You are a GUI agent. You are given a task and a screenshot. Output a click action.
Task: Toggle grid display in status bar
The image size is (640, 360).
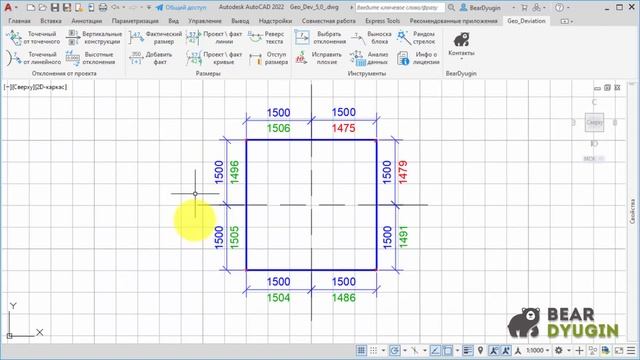(x=361, y=350)
